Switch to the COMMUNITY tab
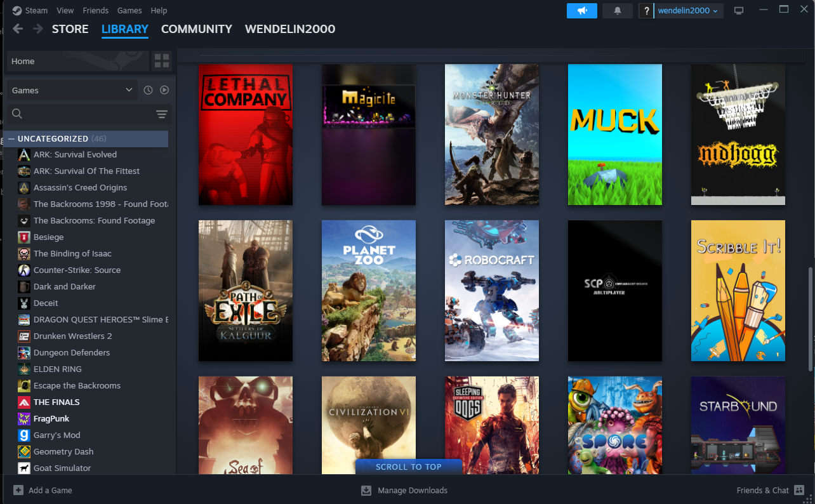The height and width of the screenshot is (504, 815). 197,29
